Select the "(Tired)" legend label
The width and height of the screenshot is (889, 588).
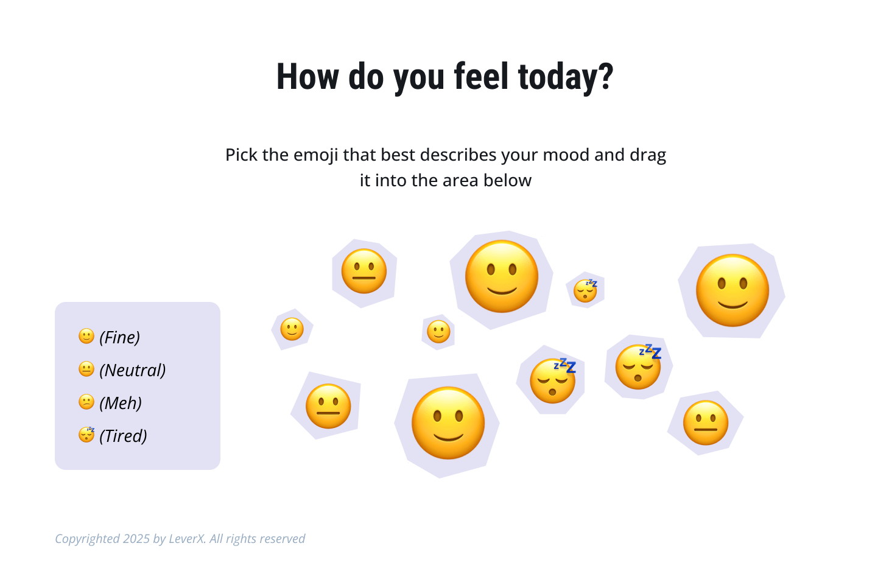click(124, 436)
